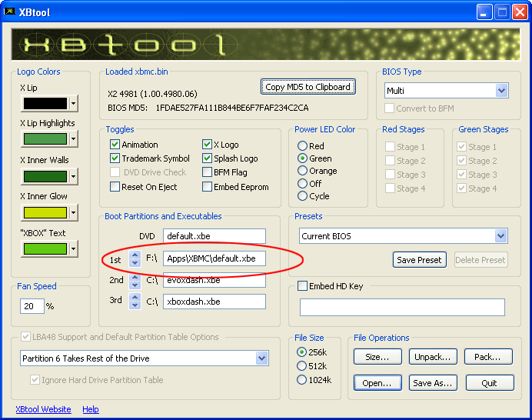This screenshot has width=532, height=420.
Task: Click the Save As... button
Action: click(x=433, y=383)
